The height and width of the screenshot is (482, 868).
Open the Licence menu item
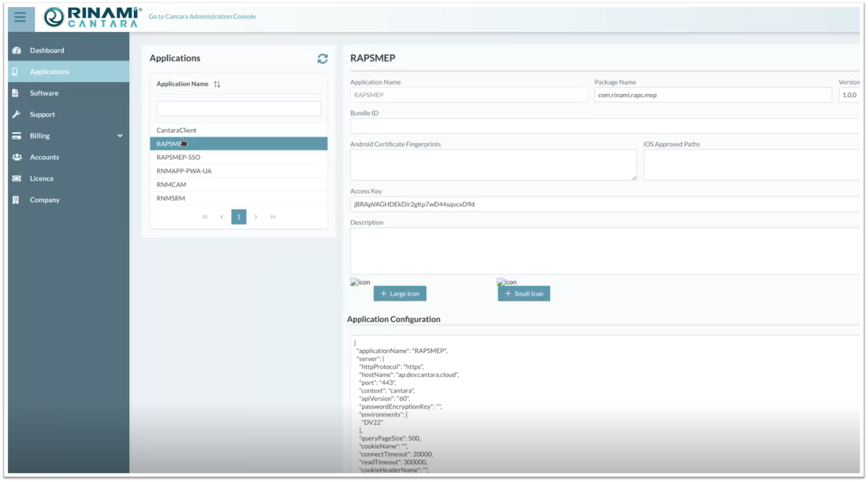[68, 178]
